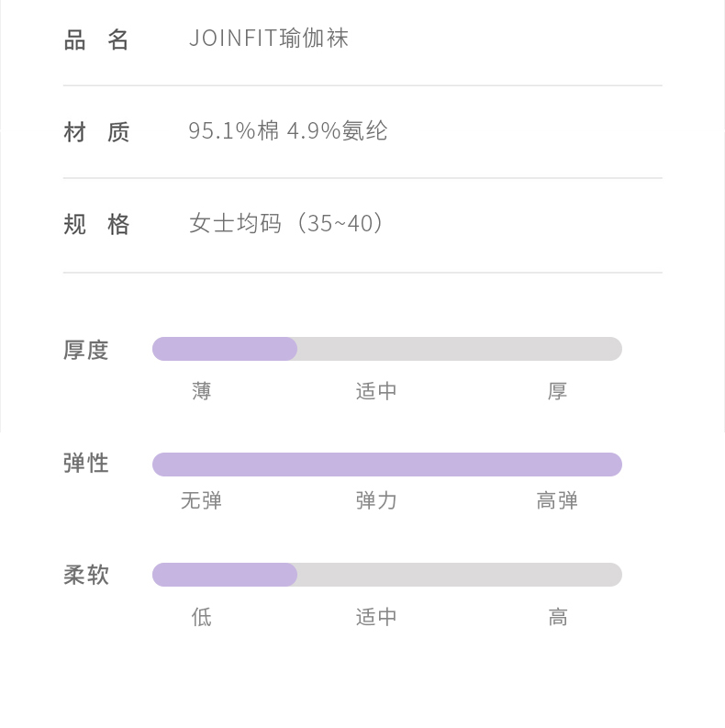The height and width of the screenshot is (728, 725).
Task: Select the 95.1%棉 4.9%氨纶 composition text
Action: (288, 131)
